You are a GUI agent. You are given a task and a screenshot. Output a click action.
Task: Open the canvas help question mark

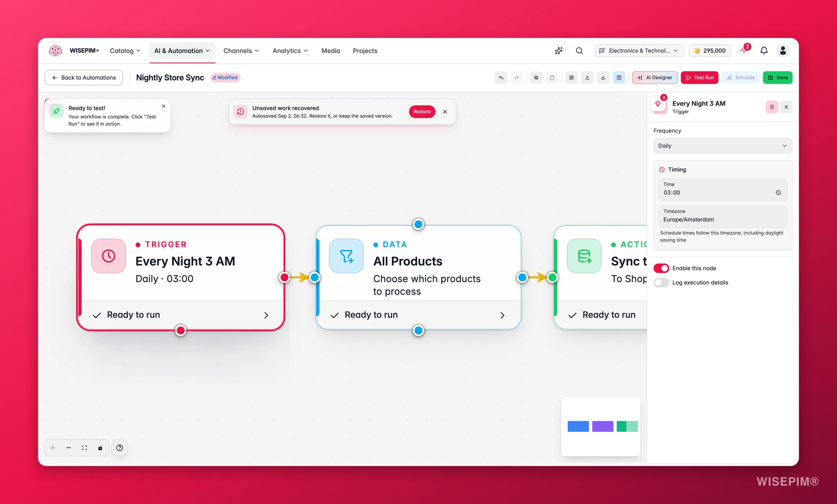point(120,448)
